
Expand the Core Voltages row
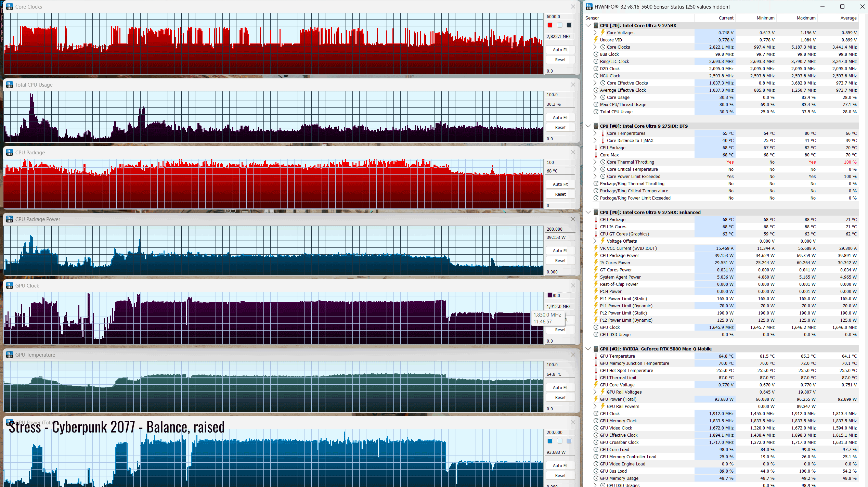pos(595,33)
